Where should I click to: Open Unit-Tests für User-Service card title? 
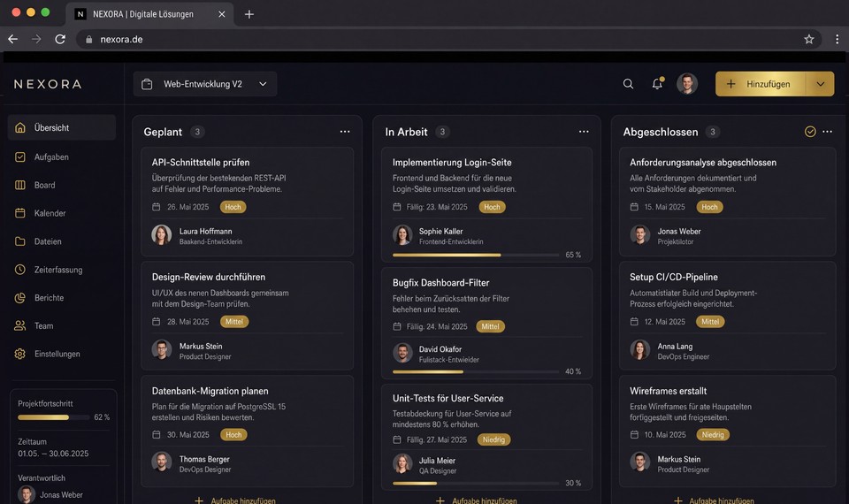point(447,398)
